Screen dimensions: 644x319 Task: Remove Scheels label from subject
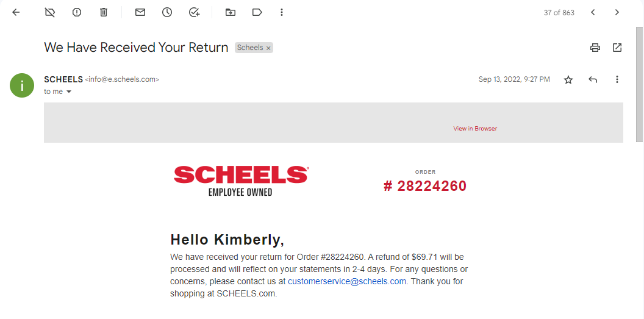tap(268, 48)
